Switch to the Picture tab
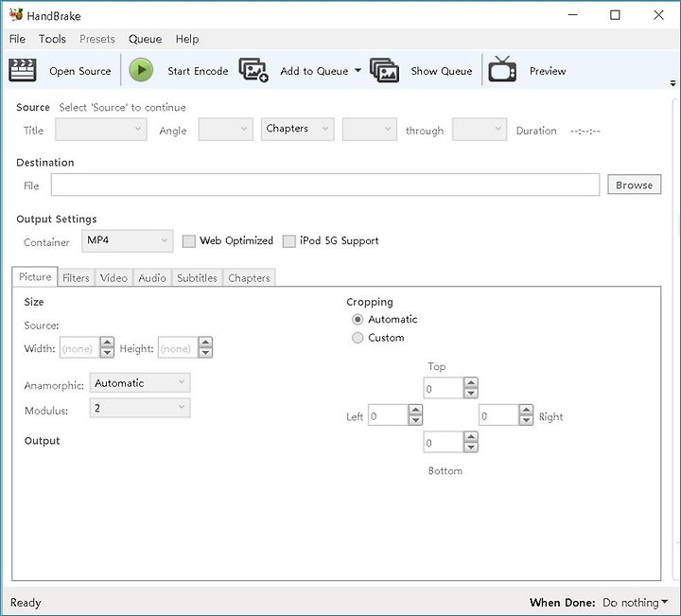The height and width of the screenshot is (616, 681). click(x=35, y=276)
